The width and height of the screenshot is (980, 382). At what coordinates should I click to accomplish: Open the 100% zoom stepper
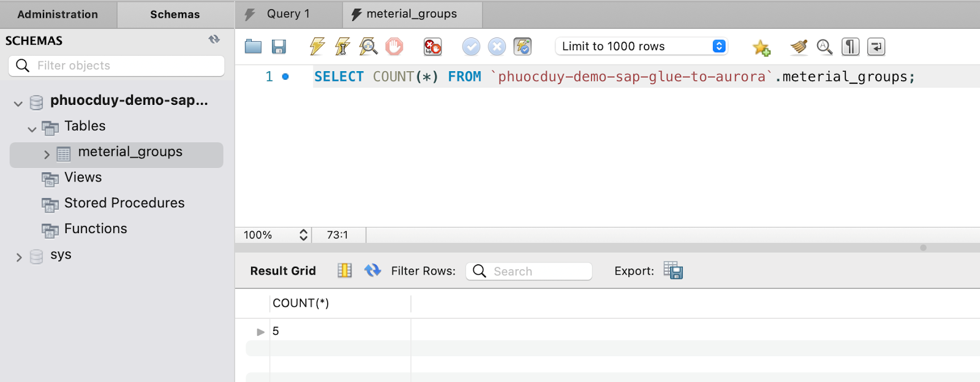pos(303,235)
